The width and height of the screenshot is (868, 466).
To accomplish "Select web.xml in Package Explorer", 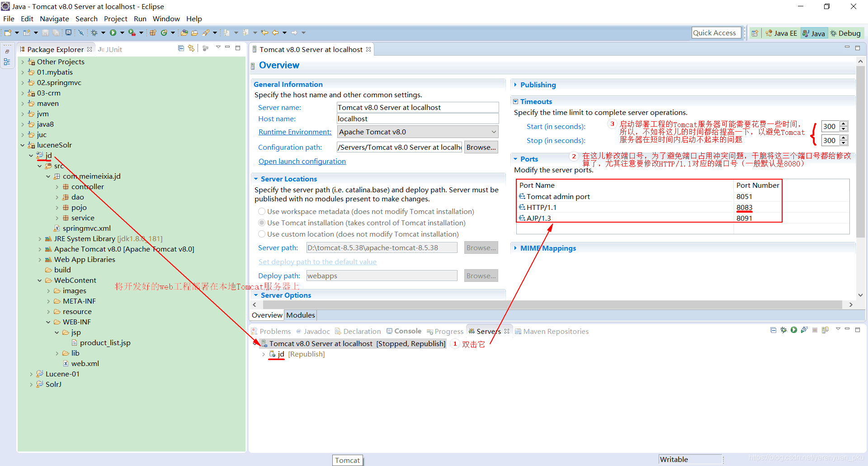I will click(81, 363).
